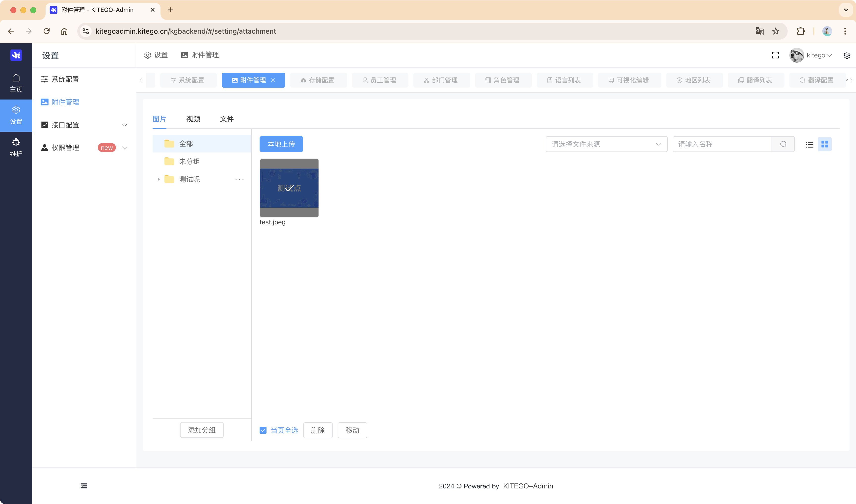
Task: Open the 翻译列表 page tab
Action: 756,80
